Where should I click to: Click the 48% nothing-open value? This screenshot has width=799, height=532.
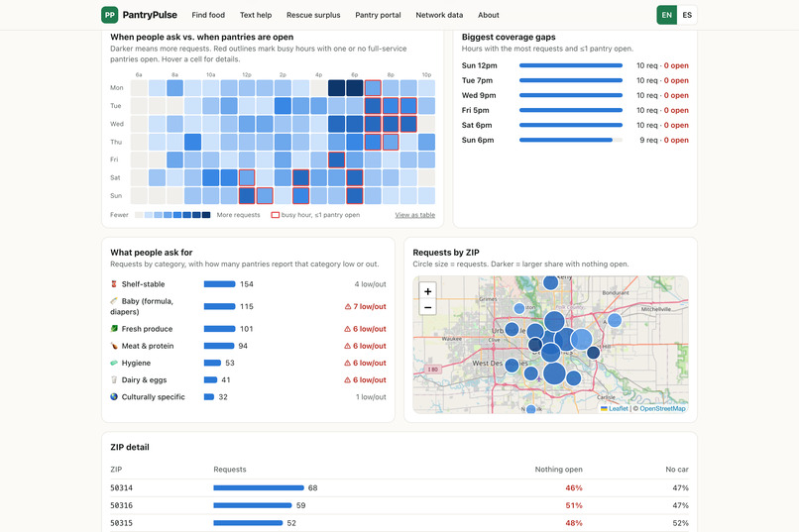[574, 523]
